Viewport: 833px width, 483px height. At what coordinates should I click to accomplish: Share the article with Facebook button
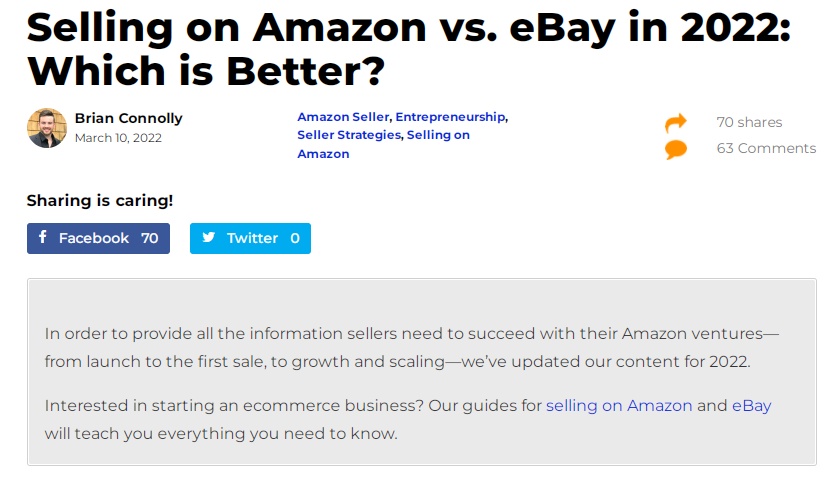point(98,238)
